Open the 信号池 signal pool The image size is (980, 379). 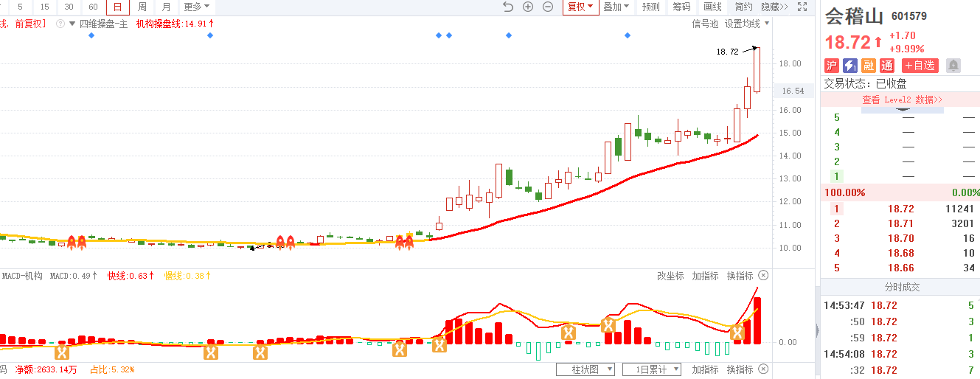point(704,24)
